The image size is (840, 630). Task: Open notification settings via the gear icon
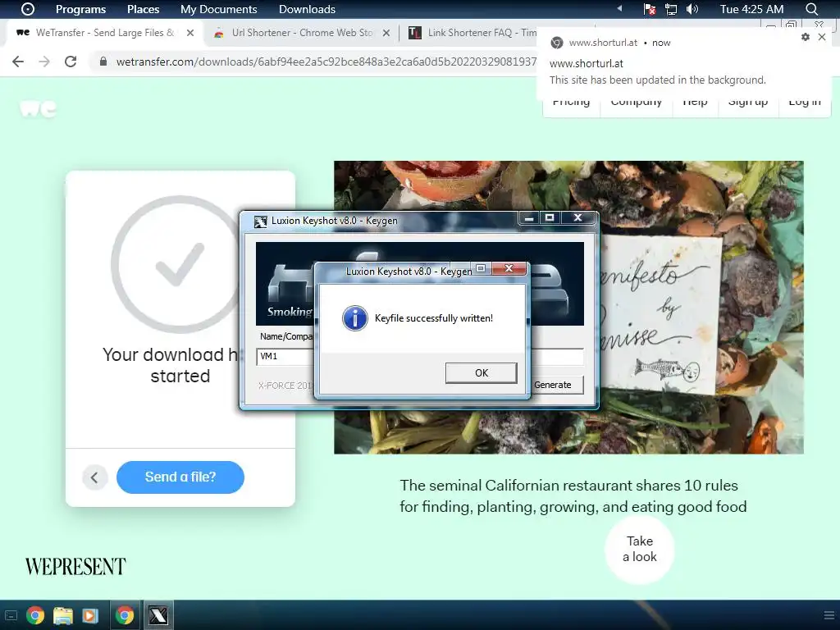(806, 37)
